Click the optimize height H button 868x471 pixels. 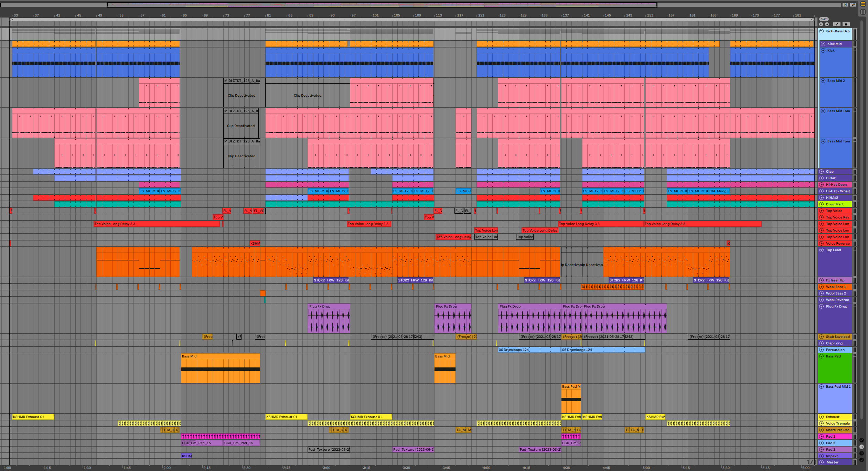(845, 5)
